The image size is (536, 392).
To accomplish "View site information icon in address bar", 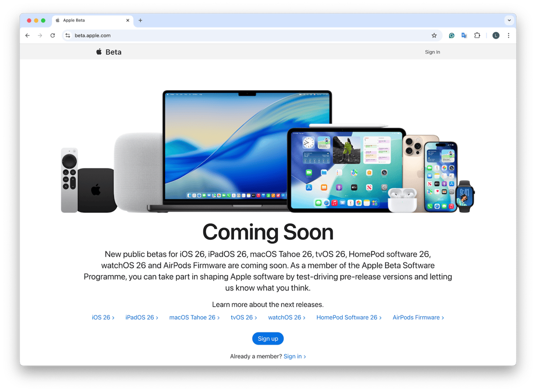I will coord(67,36).
